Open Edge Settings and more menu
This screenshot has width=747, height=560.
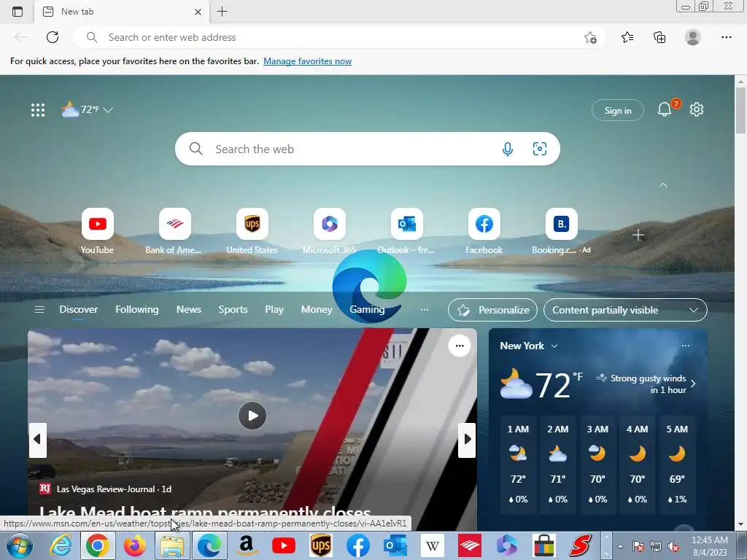point(726,37)
